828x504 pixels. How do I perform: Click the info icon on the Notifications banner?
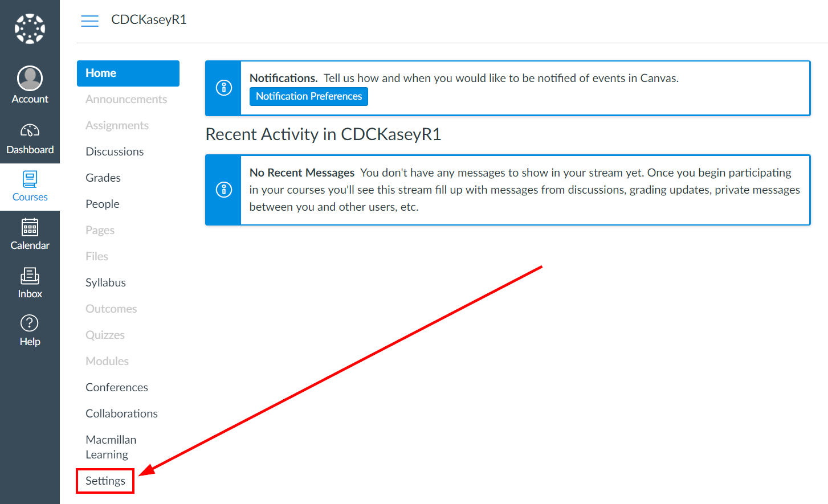coord(223,88)
